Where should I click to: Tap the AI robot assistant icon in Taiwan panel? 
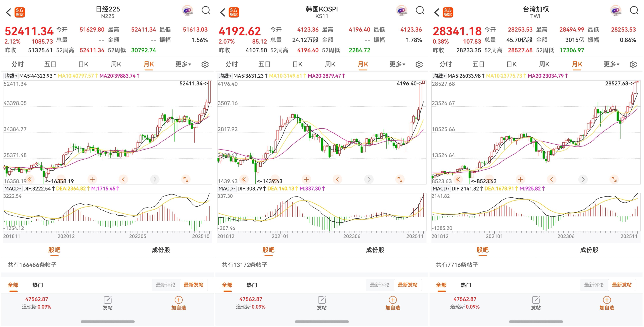[x=616, y=11]
